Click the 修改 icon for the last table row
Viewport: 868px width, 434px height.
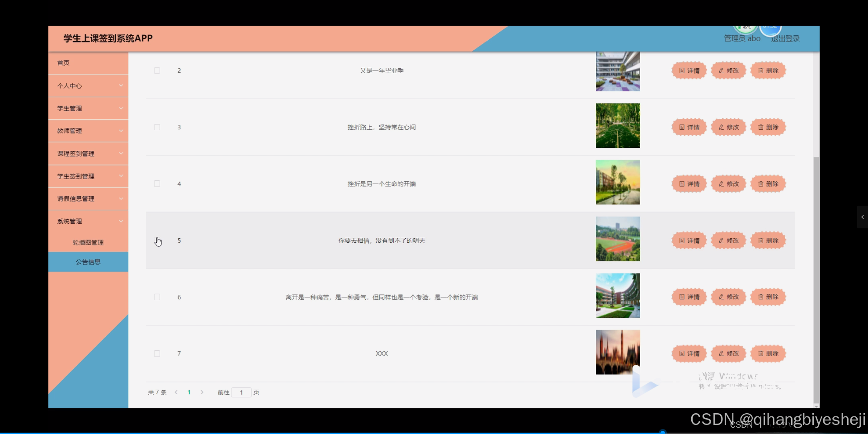728,354
